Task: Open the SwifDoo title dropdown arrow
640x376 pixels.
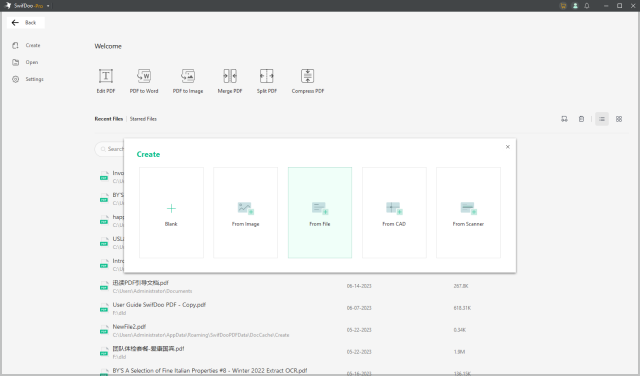Action: click(x=48, y=6)
